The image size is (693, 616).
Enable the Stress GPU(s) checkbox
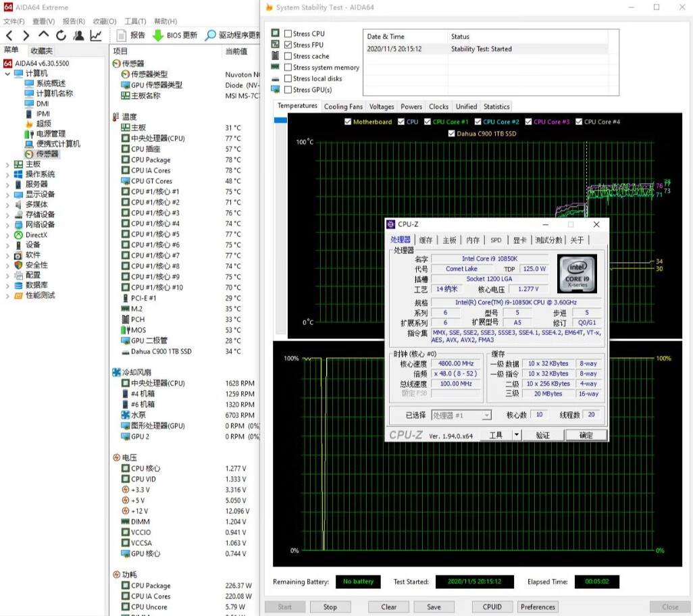pos(288,90)
